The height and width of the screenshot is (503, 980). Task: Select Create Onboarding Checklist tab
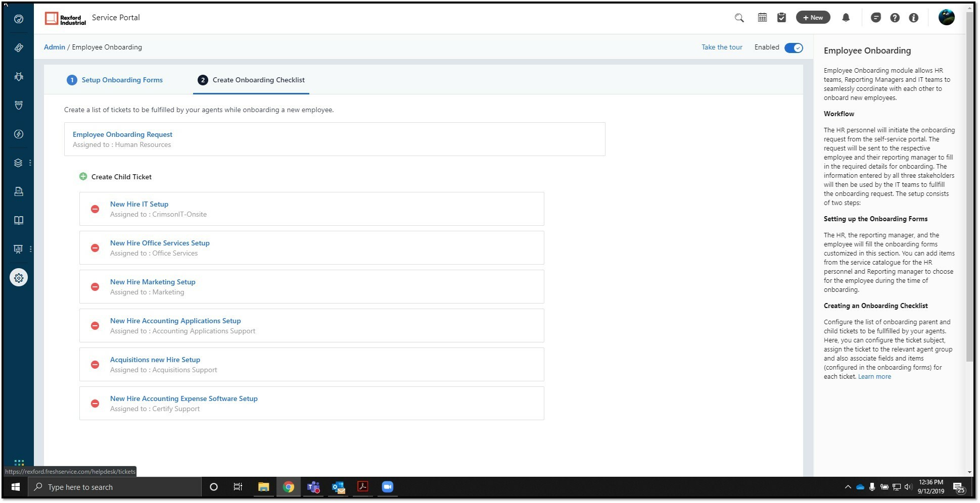click(x=251, y=80)
